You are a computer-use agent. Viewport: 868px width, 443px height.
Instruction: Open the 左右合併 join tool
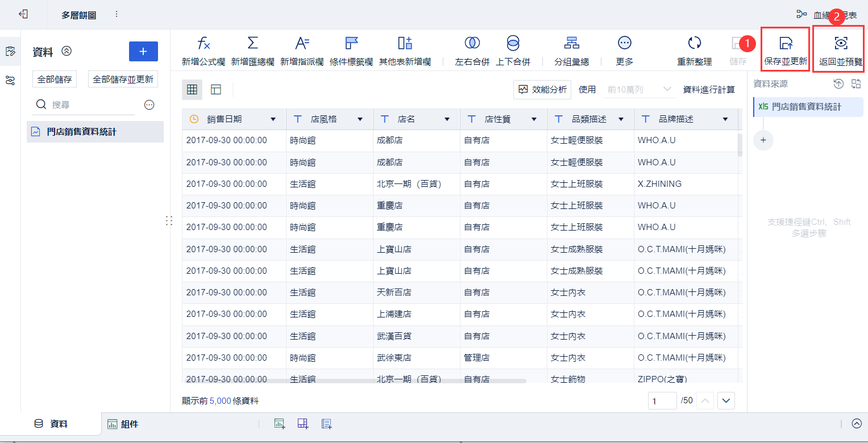[472, 44]
